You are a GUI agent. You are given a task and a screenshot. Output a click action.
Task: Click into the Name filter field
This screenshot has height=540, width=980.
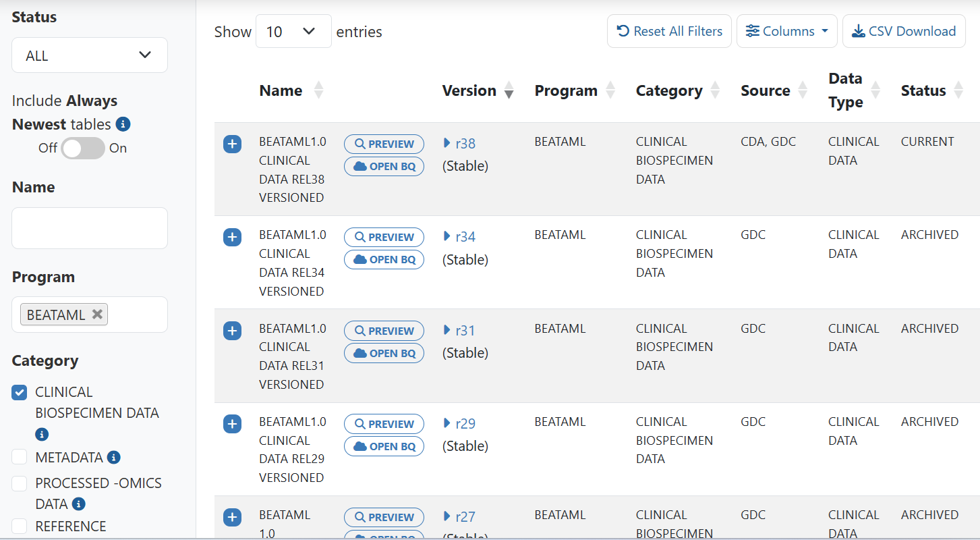point(90,228)
